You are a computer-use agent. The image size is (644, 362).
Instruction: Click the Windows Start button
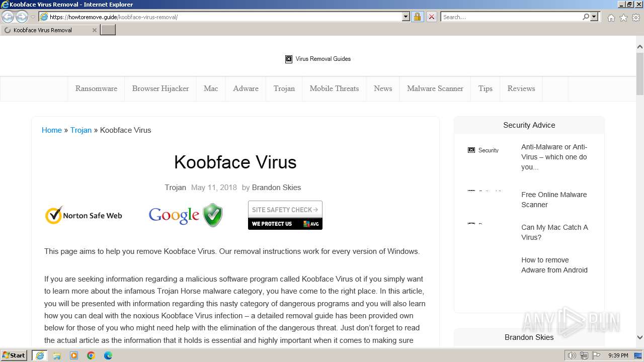(x=14, y=355)
